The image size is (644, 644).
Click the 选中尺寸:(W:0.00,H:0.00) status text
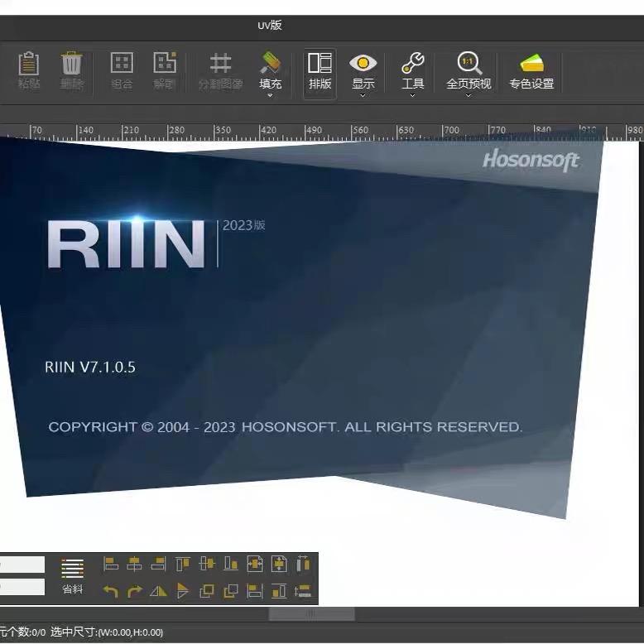click(x=107, y=632)
